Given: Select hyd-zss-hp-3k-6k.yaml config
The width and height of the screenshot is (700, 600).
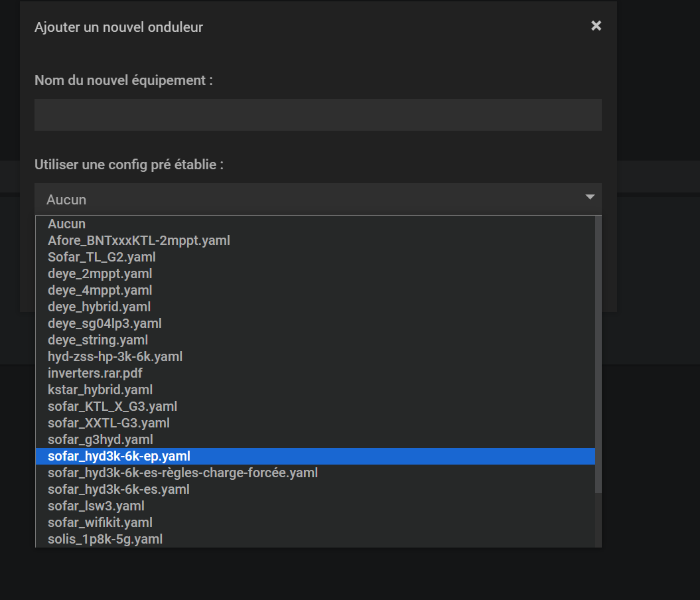Looking at the screenshot, I should click(x=115, y=357).
